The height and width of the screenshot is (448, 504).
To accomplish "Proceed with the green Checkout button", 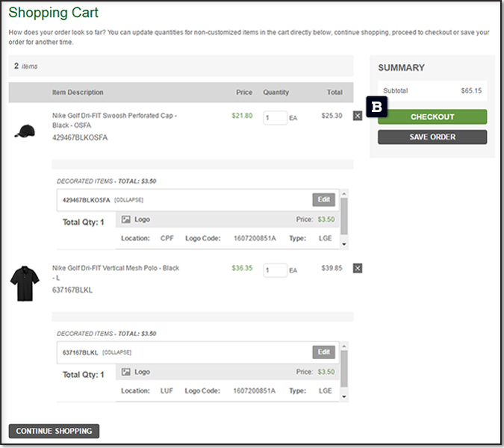I will point(432,116).
